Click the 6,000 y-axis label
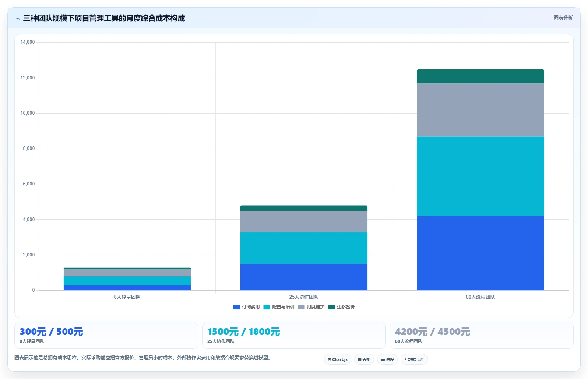Viewport: 588px width, 379px height. point(29,184)
